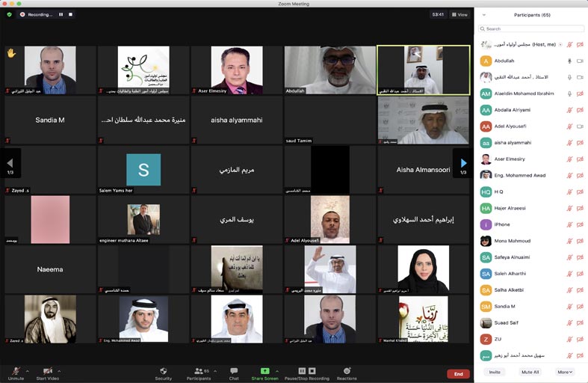Click the participants Search field
The image size is (588, 383).
coord(531,28)
